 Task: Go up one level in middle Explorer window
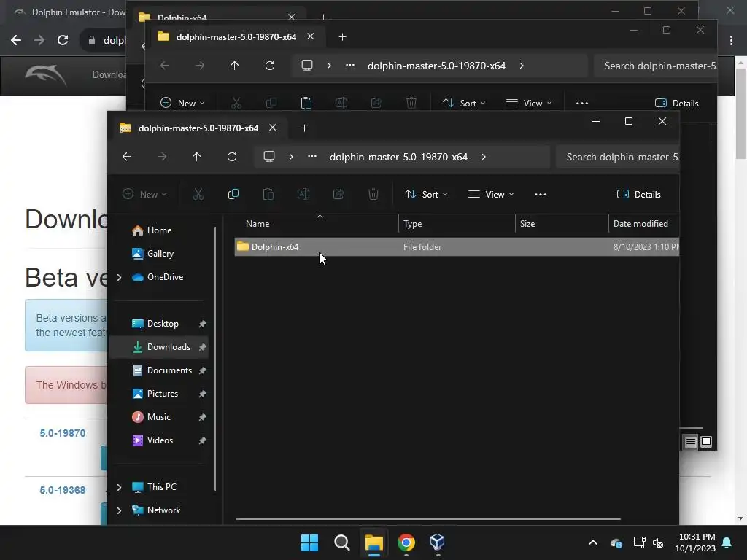pos(234,66)
